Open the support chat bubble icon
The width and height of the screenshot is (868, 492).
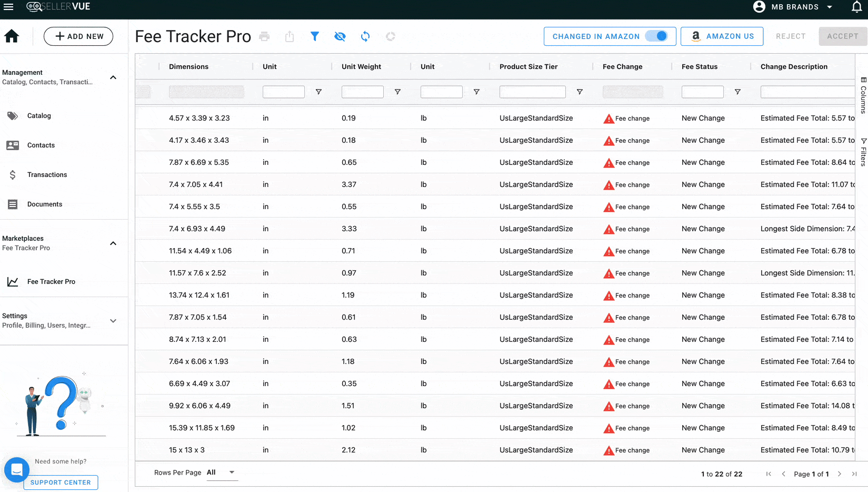point(17,470)
